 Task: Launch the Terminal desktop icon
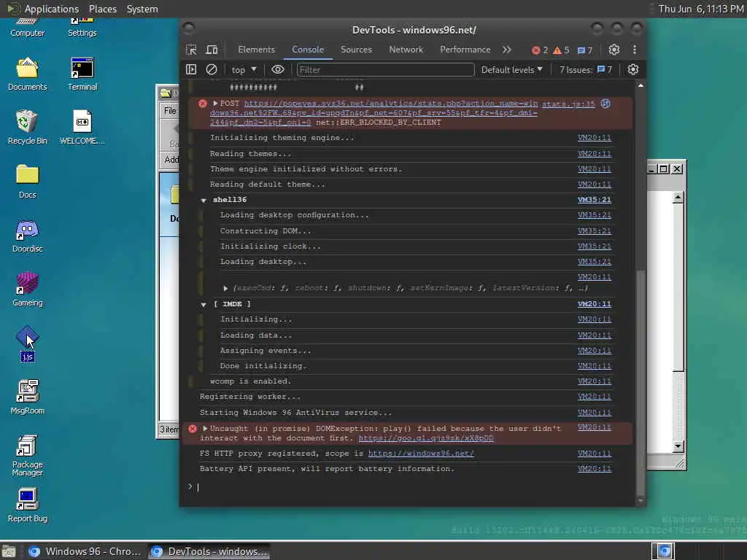coord(82,74)
